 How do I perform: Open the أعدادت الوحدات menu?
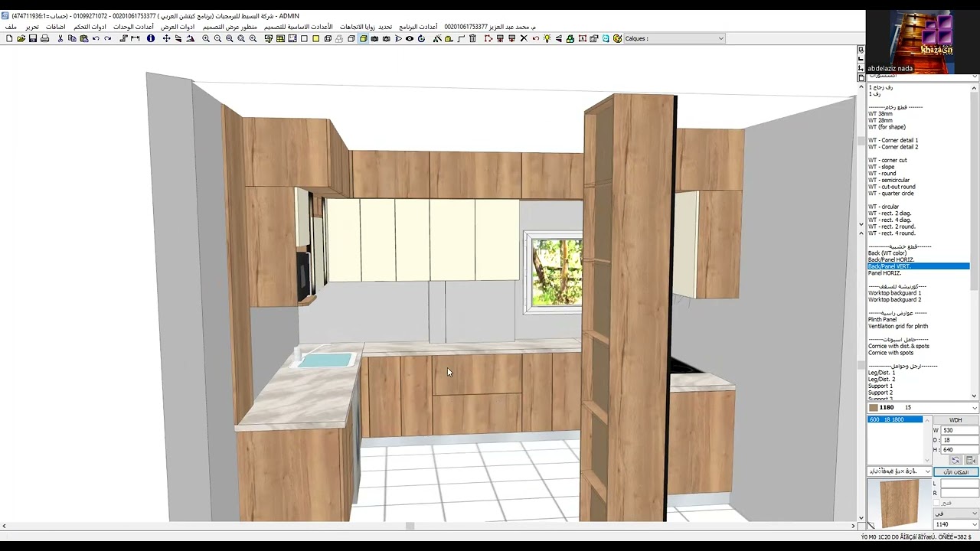(133, 27)
